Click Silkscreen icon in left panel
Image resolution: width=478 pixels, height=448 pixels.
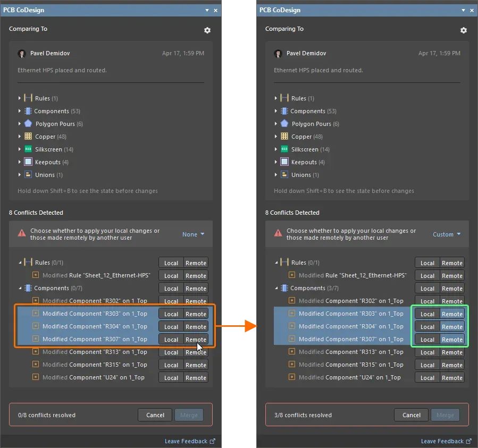coord(28,149)
